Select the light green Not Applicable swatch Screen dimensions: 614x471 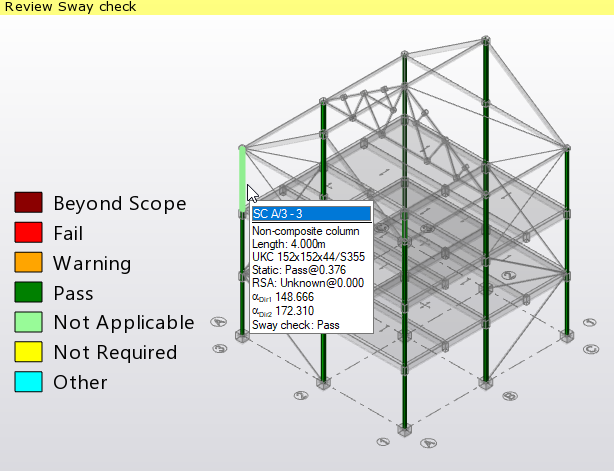click(28, 322)
